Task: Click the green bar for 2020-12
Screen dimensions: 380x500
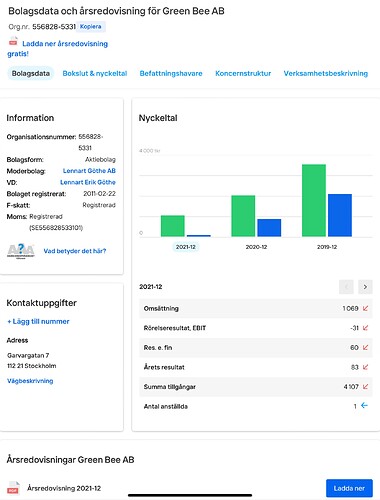Action: click(243, 216)
